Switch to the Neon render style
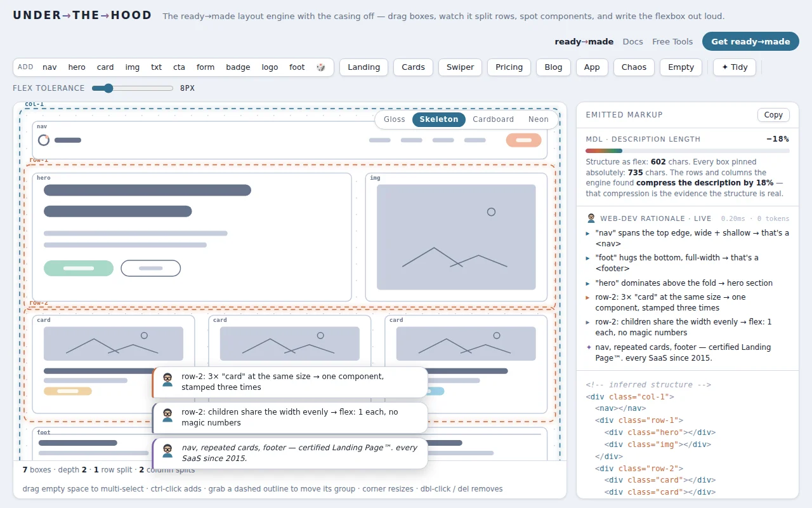 [539, 119]
